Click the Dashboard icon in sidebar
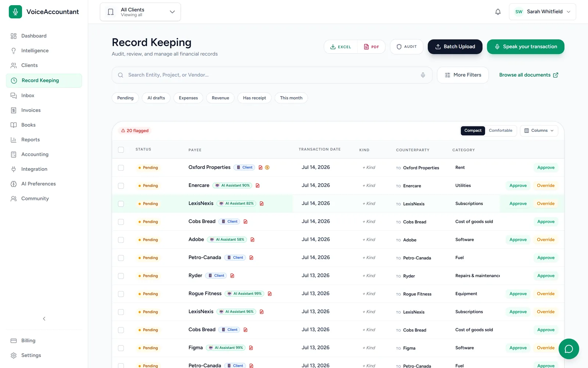 (x=14, y=36)
